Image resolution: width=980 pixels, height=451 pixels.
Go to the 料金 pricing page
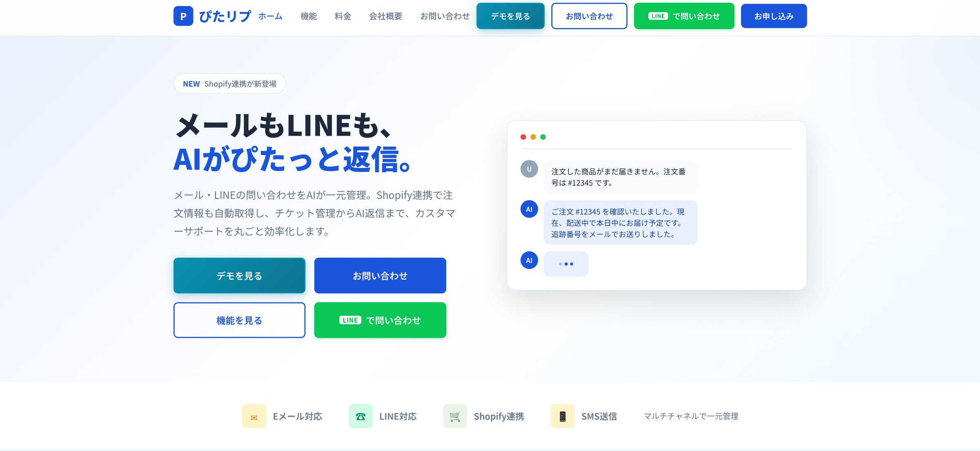coord(343,16)
